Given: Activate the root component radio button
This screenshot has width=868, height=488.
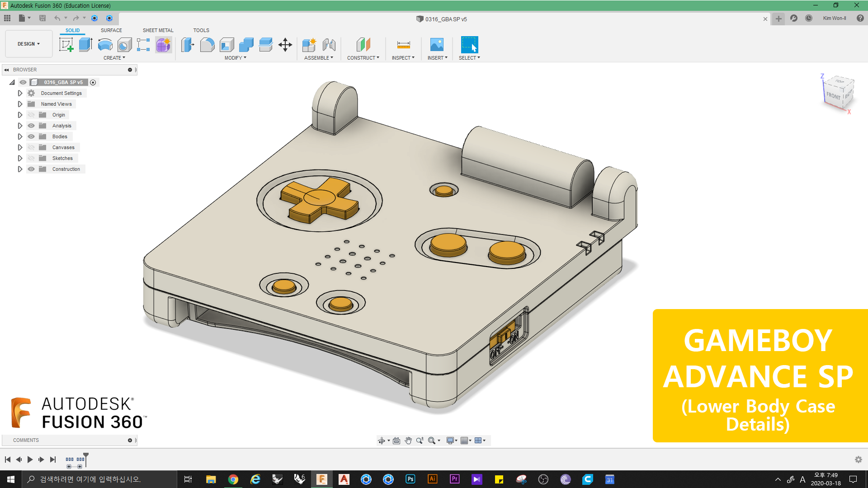Looking at the screenshot, I should coord(93,82).
